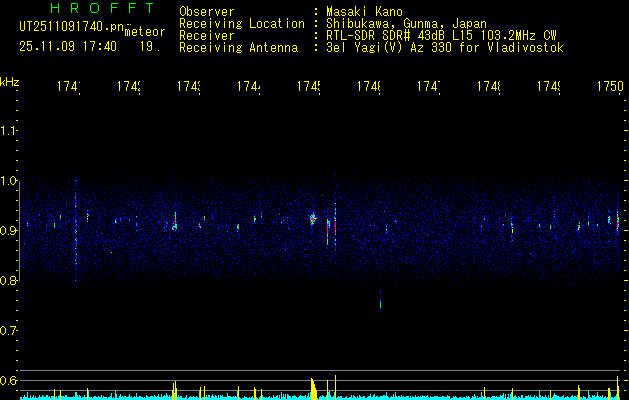
Task: Click the tall vertical streak near 1741
Action: pos(75,231)
